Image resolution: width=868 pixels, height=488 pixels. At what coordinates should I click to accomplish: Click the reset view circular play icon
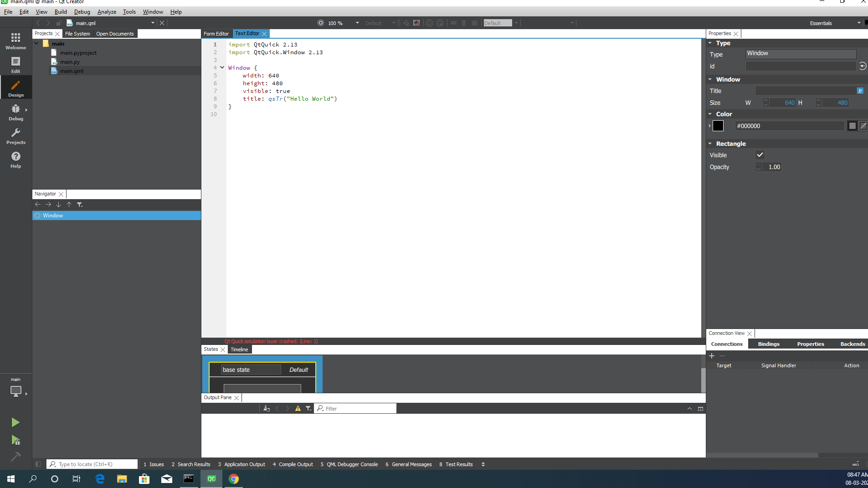pos(321,23)
